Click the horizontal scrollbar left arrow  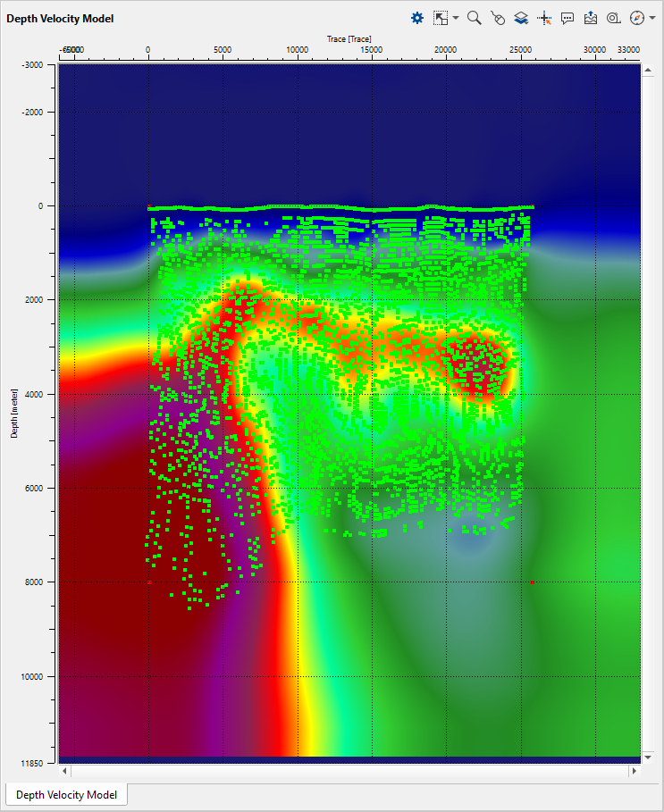(x=63, y=770)
